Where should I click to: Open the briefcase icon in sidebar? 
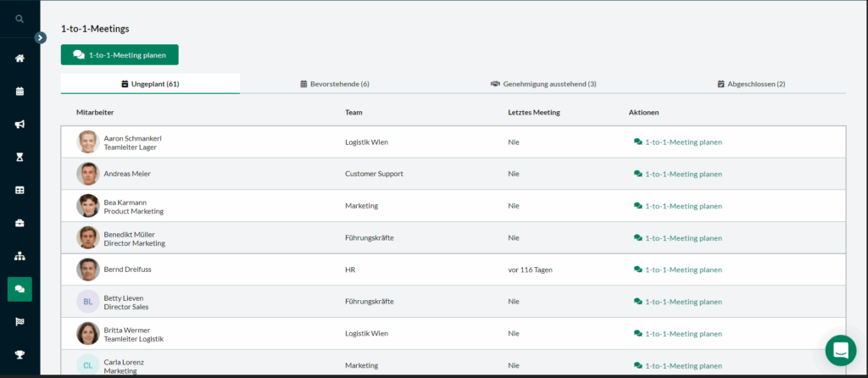point(19,223)
